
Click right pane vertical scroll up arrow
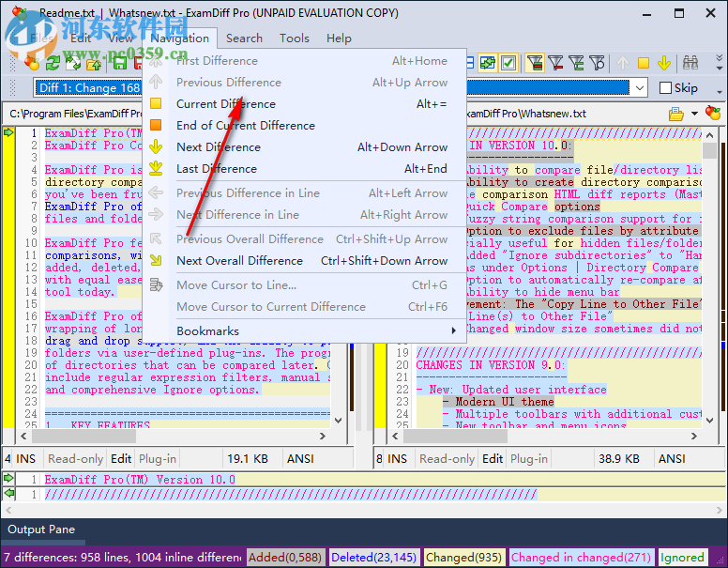click(709, 135)
